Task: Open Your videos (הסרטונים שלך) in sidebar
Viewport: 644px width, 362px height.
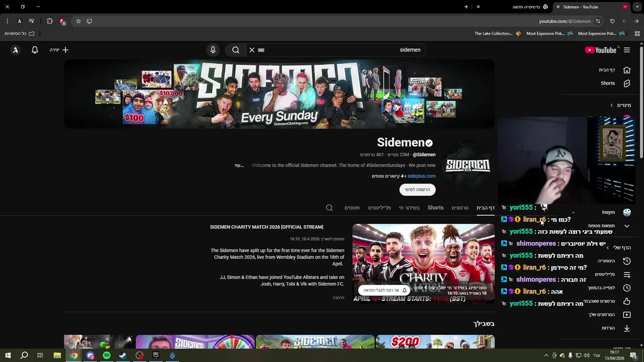Action: point(610,315)
